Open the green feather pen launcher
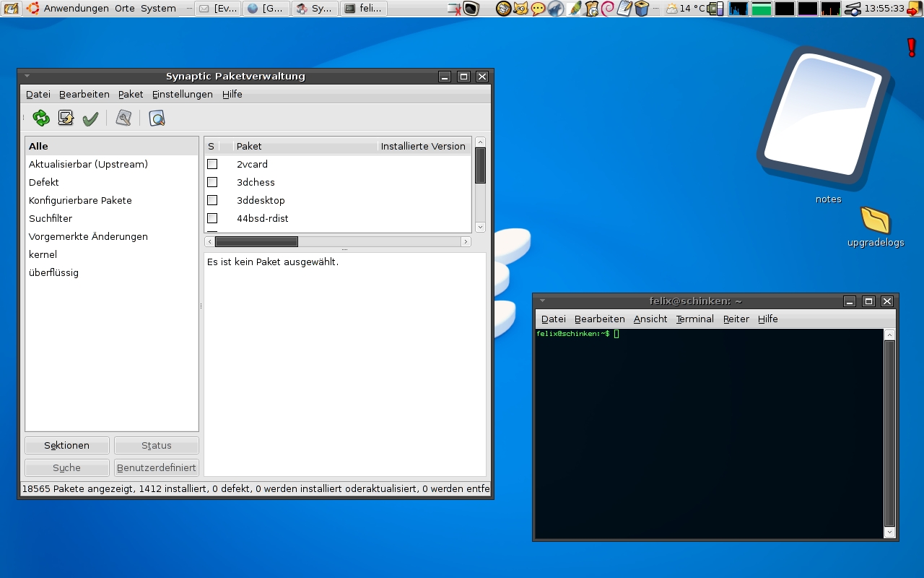This screenshot has height=578, width=924. coord(574,9)
